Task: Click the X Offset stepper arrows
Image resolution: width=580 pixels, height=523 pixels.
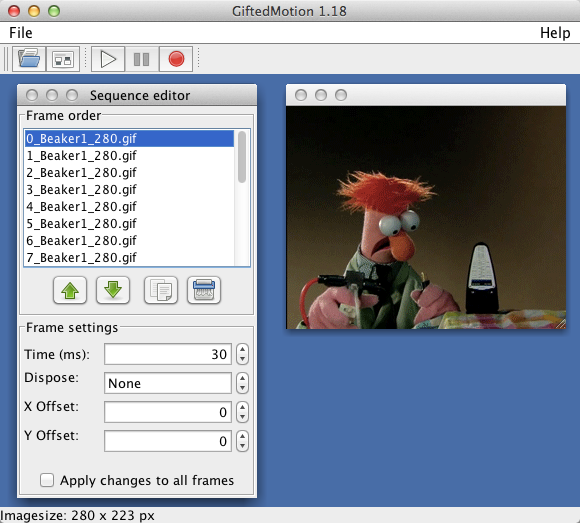Action: [242, 412]
